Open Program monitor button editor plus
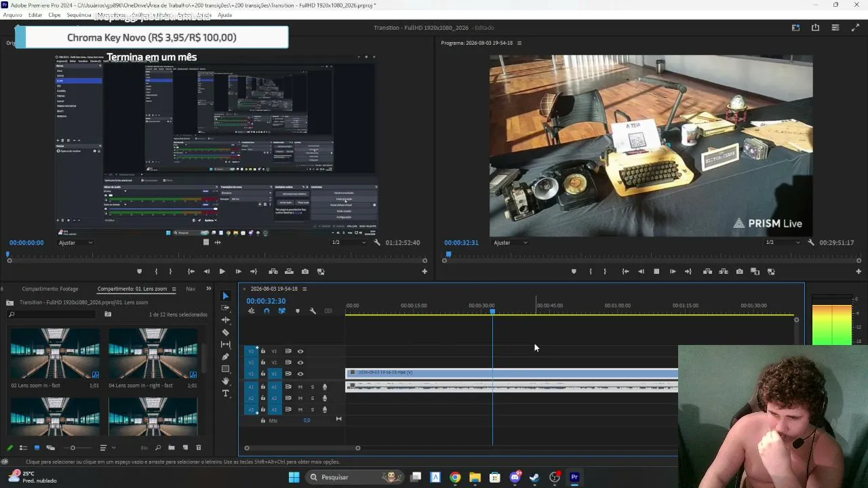The image size is (868, 488). tap(859, 271)
